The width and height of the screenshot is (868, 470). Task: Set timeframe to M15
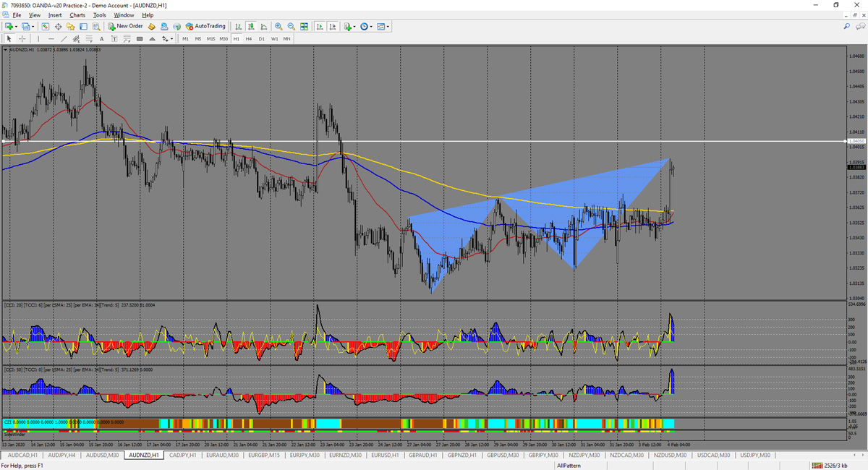pyautogui.click(x=210, y=38)
